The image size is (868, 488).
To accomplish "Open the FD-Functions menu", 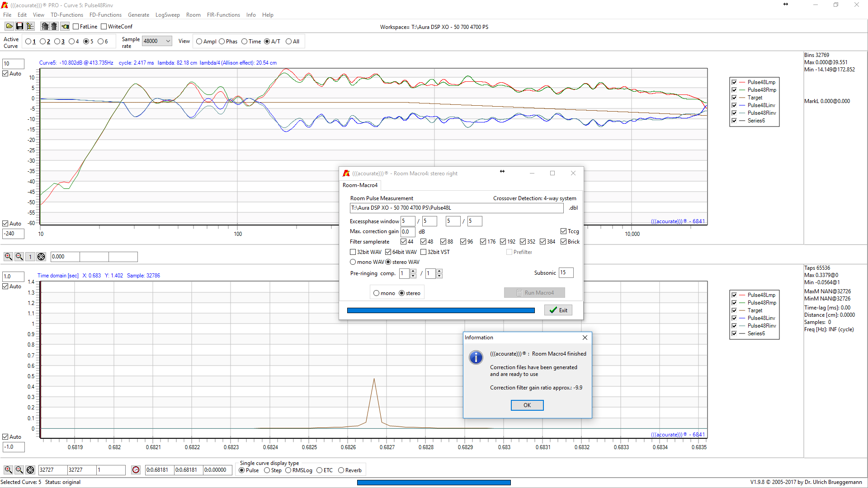I will click(x=105, y=15).
